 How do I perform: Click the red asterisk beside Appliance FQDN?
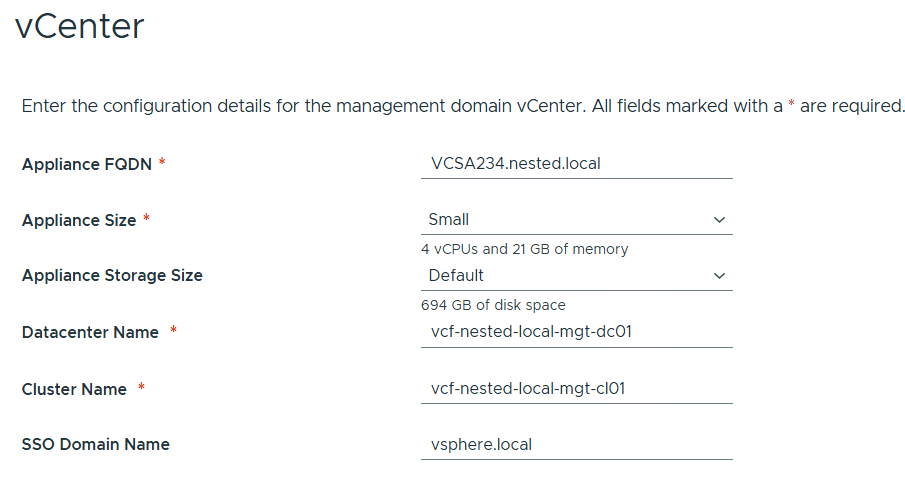tap(162, 163)
